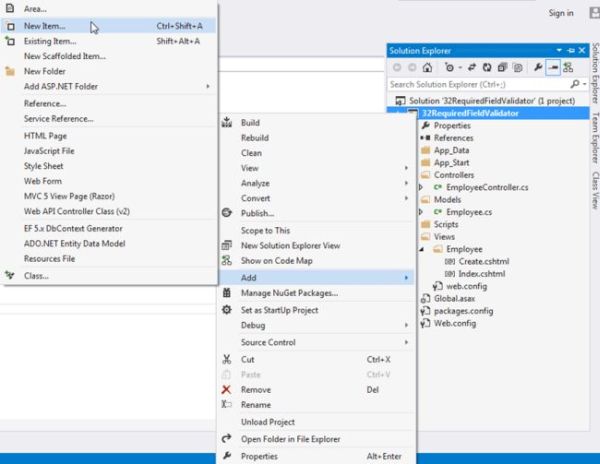Click the search magnifier in Solution Explorer

(575, 84)
